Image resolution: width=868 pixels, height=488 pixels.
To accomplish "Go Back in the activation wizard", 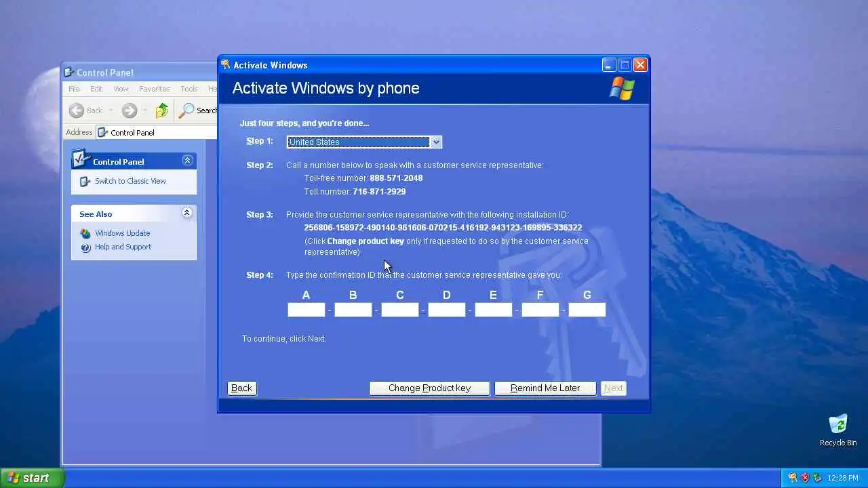I will (x=241, y=388).
